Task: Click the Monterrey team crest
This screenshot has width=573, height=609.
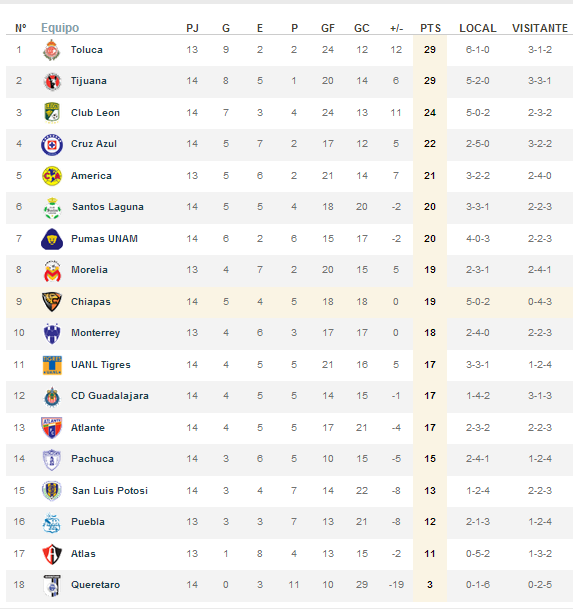Action: coord(52,333)
